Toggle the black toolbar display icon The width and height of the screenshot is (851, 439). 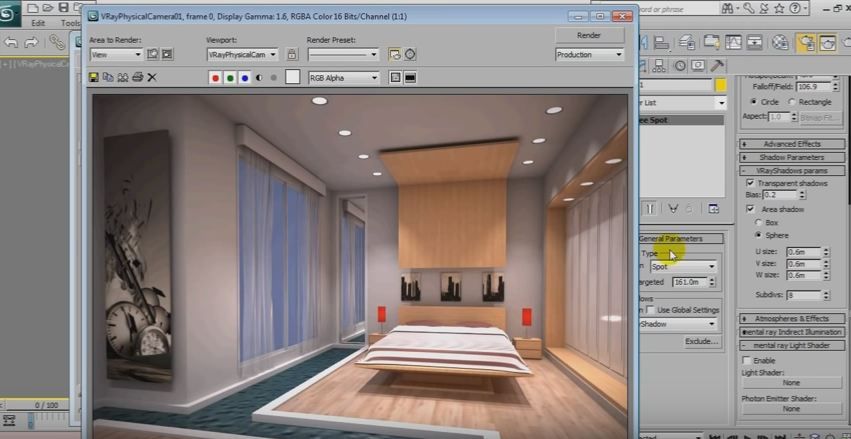pos(410,78)
